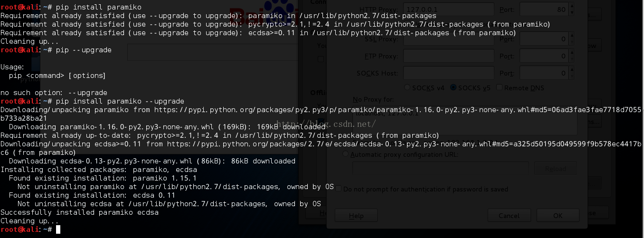Image resolution: width=644 pixels, height=238 pixels.
Task: Click the HTTP Proxy port field showing 80
Action: pyautogui.click(x=544, y=10)
